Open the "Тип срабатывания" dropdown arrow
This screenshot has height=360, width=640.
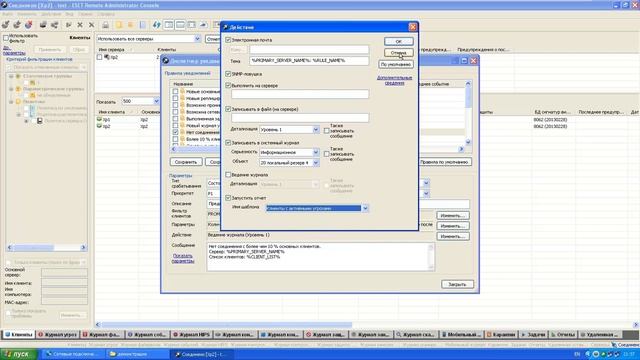click(426, 183)
